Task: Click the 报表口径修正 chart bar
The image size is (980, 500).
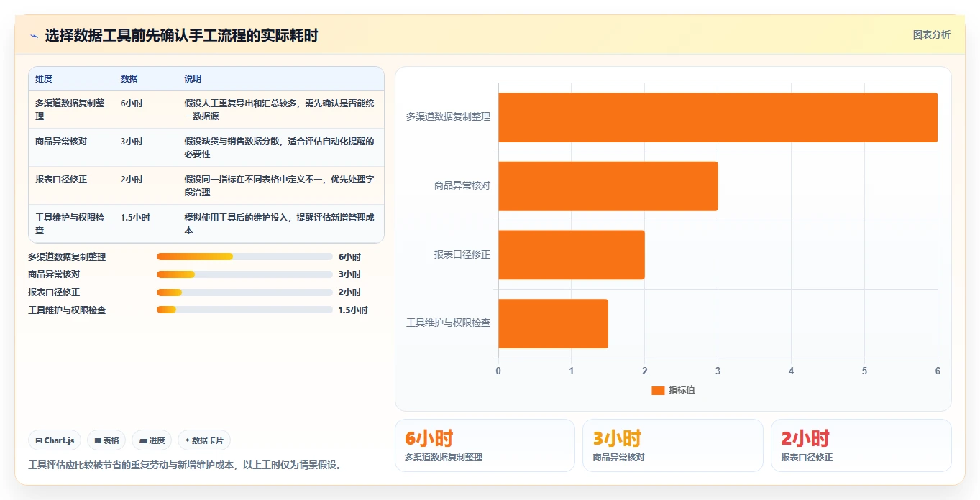Action: [x=571, y=255]
